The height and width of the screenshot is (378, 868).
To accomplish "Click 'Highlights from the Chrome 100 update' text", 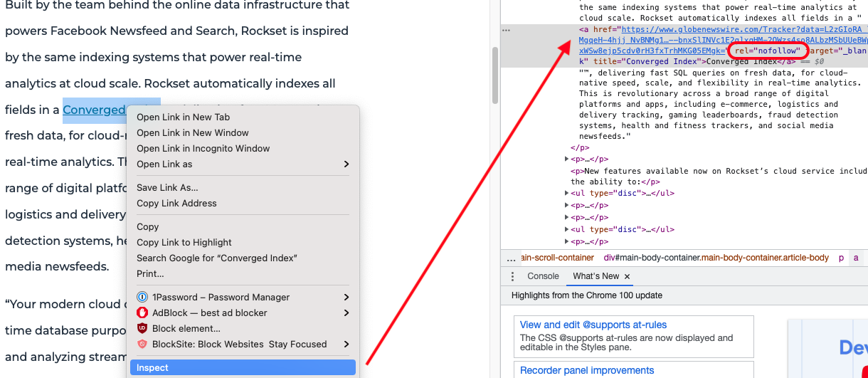I will click(587, 295).
